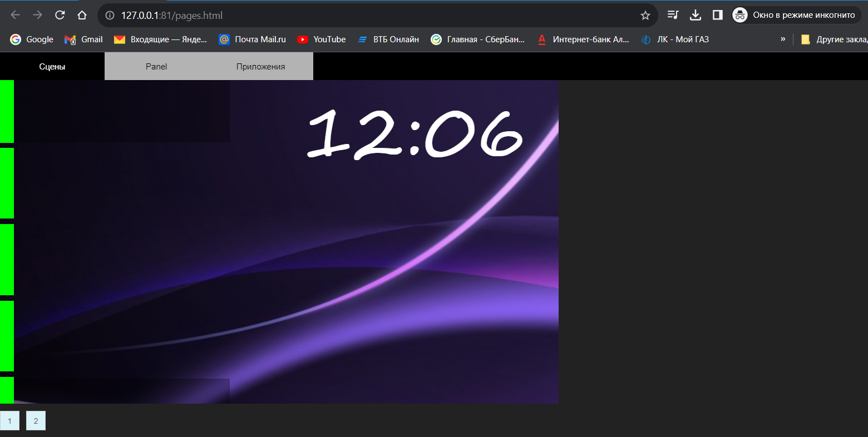Image resolution: width=868 pixels, height=437 pixels.
Task: Click the topmost green scene block
Action: [7, 111]
